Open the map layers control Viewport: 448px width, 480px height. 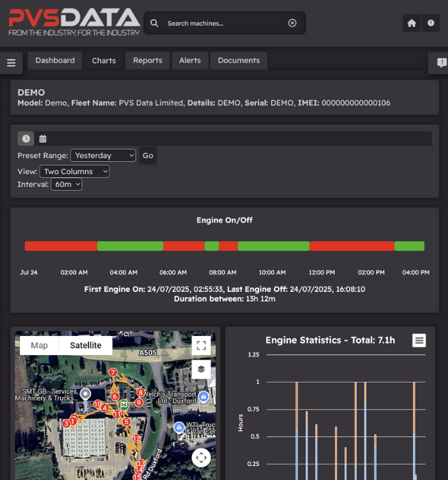[x=201, y=369]
